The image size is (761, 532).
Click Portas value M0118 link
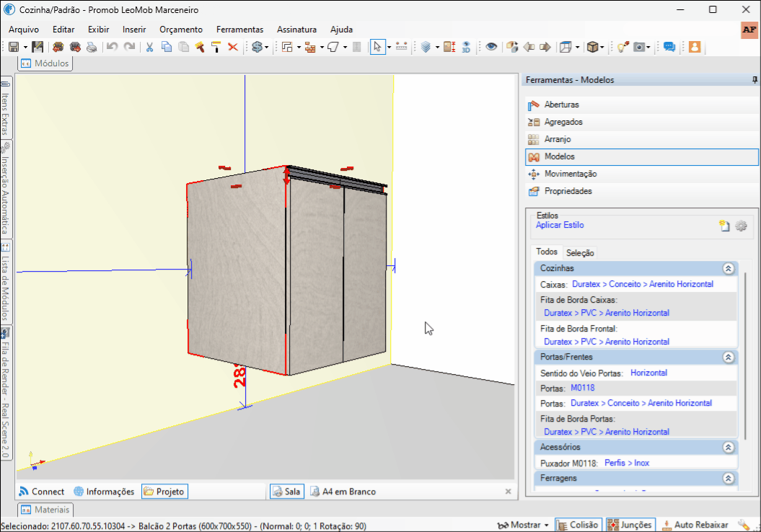582,388
